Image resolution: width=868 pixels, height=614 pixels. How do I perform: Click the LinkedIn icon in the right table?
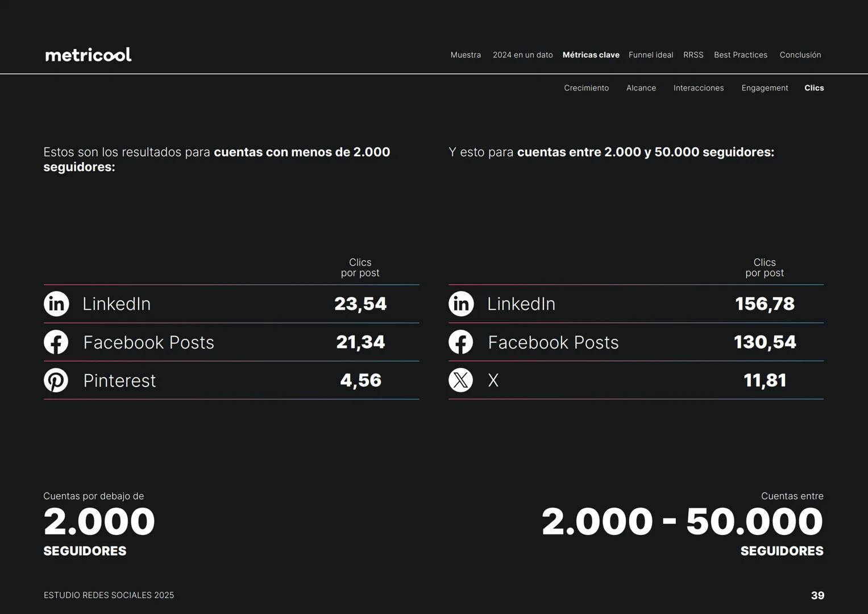click(461, 304)
